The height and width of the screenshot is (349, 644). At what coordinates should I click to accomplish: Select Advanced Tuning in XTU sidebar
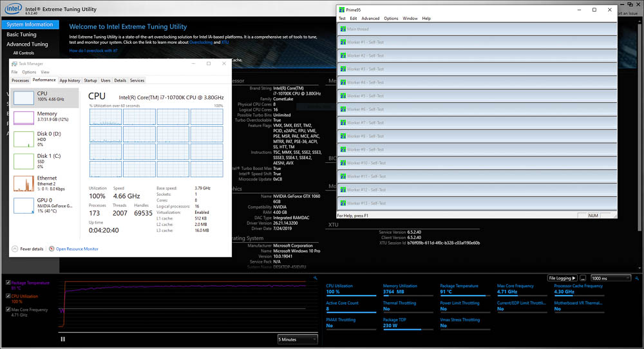point(27,44)
